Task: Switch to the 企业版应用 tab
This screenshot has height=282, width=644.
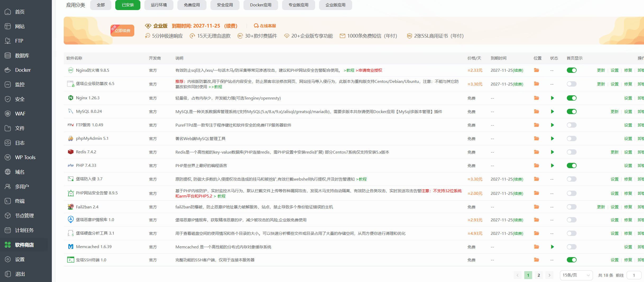Action: click(335, 5)
